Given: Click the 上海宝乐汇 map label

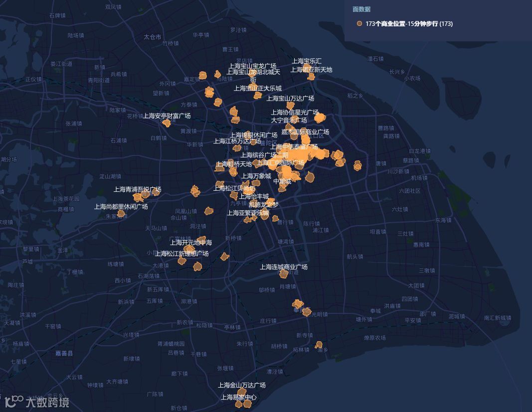Looking at the screenshot, I should (x=307, y=61).
